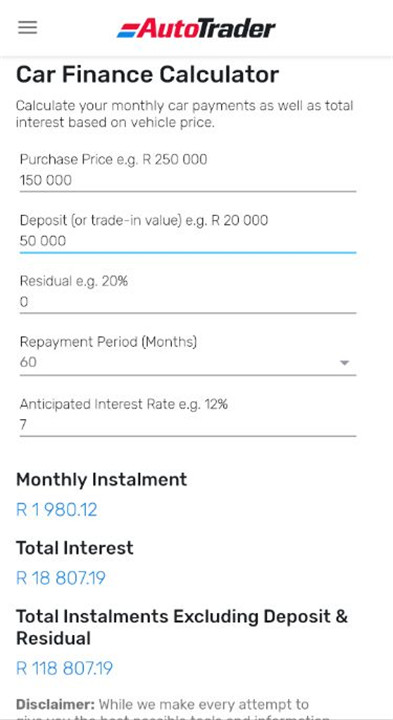The image size is (393, 720).
Task: Click the Total Interest amount R 18 807.19
Action: tap(61, 578)
